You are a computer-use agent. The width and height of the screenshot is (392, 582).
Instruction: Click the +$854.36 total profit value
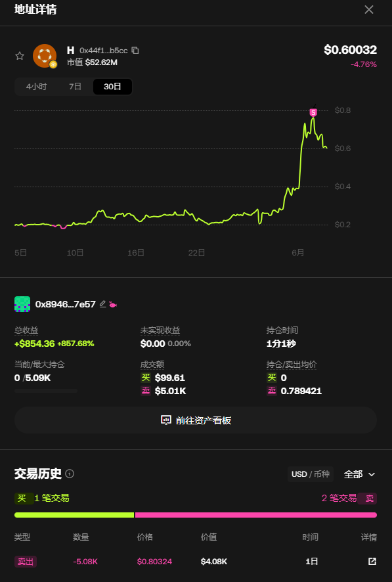click(35, 344)
